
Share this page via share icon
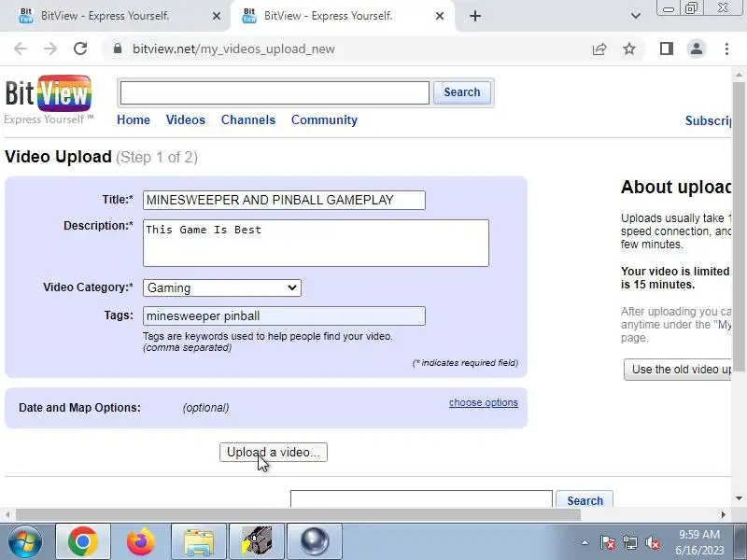599,49
